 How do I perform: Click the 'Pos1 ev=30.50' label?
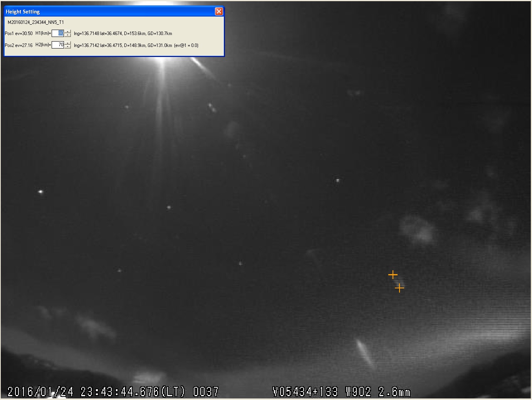click(x=18, y=33)
